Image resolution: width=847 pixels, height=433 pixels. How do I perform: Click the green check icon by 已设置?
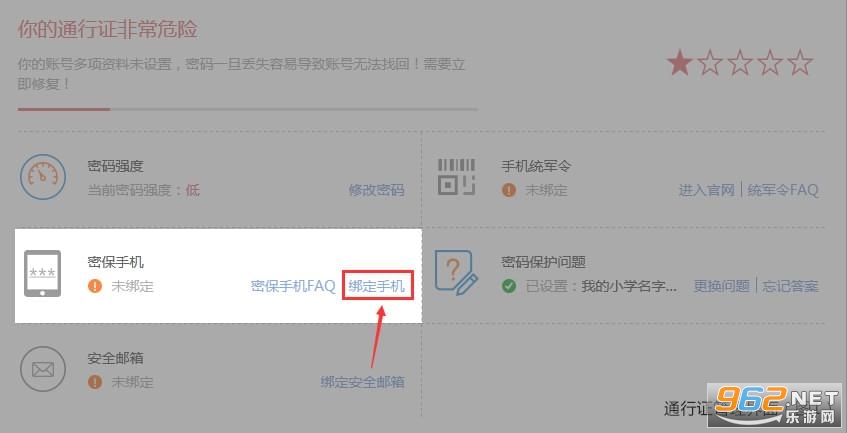509,286
